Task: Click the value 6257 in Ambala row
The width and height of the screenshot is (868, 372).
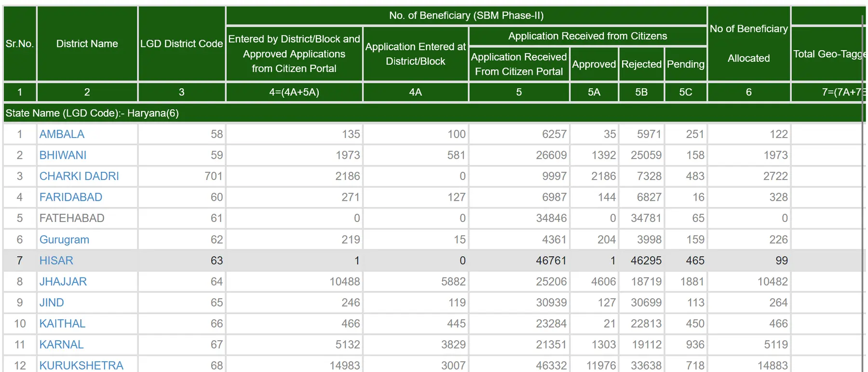Action: click(555, 134)
